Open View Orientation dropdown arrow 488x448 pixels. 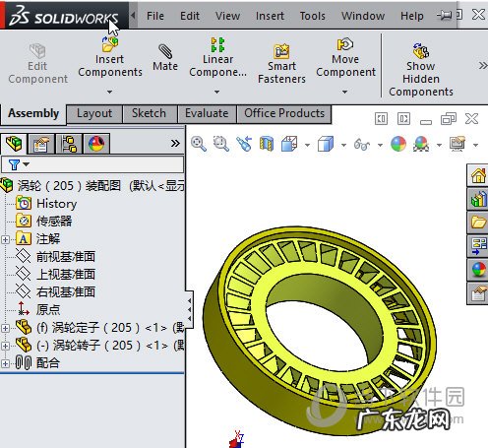307,145
